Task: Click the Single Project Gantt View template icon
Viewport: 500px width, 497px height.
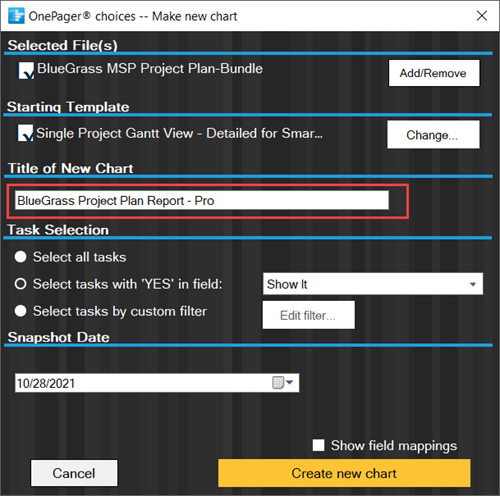Action: pyautogui.click(x=25, y=133)
